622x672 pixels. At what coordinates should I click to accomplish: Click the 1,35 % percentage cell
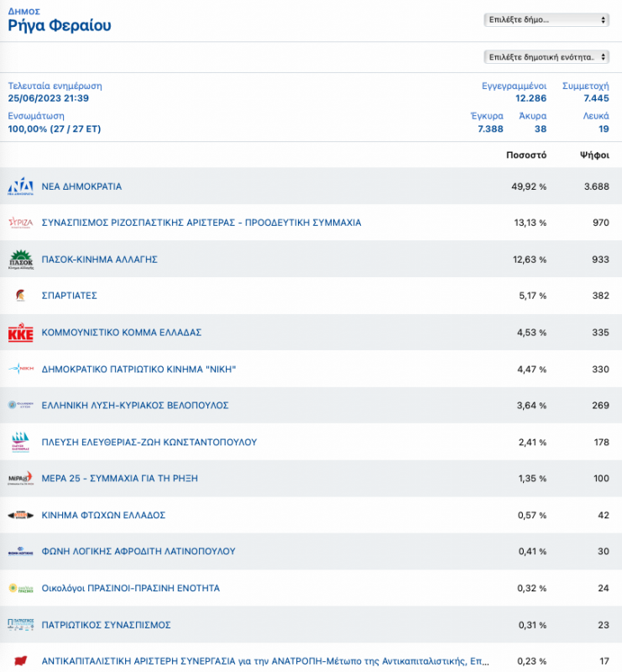coord(532,478)
